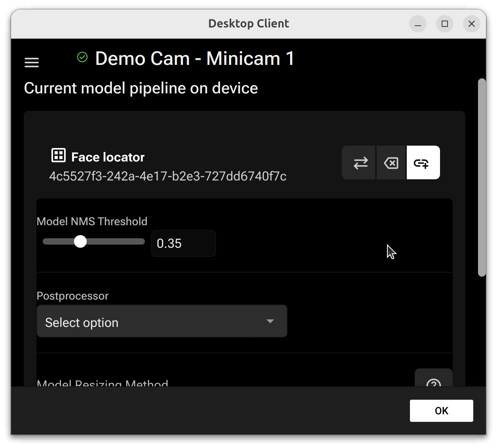The height and width of the screenshot is (448, 497).
Task: Add a linked model to the pipeline
Action: (x=422, y=163)
